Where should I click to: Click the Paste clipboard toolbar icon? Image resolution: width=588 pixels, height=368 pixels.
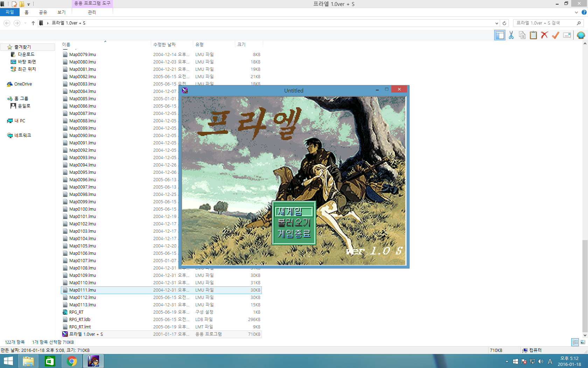[533, 35]
